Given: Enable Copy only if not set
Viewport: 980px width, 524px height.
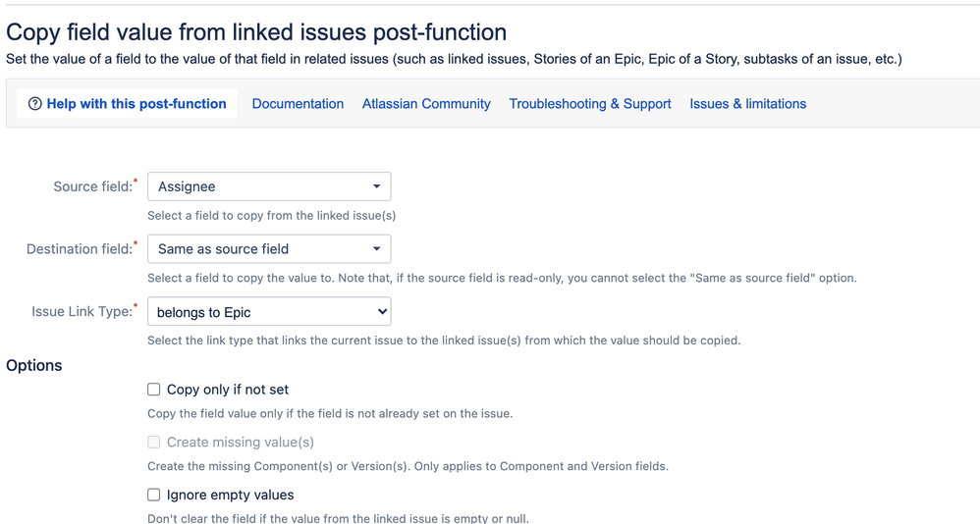Looking at the screenshot, I should click(154, 390).
